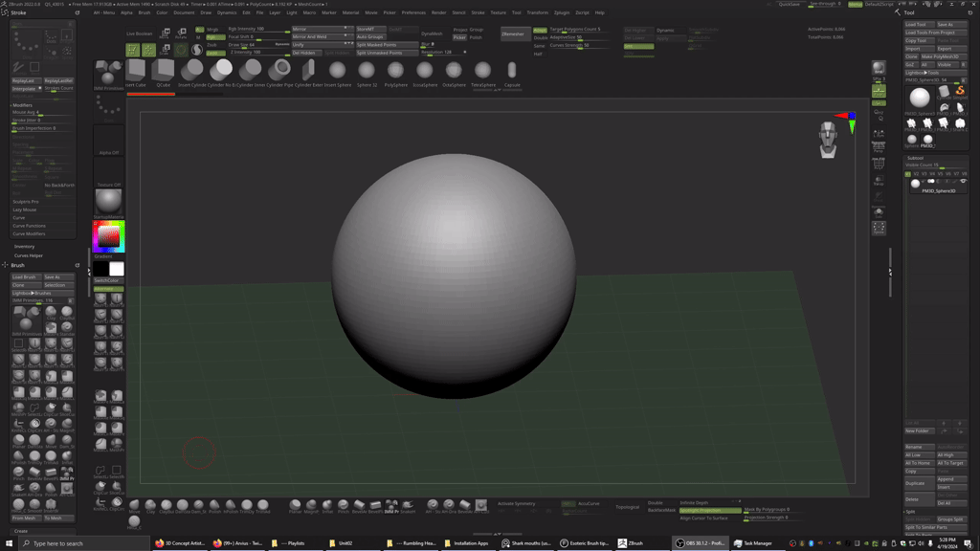Toggle the Zadd button
This screenshot has height=551, width=980.
coord(215,53)
